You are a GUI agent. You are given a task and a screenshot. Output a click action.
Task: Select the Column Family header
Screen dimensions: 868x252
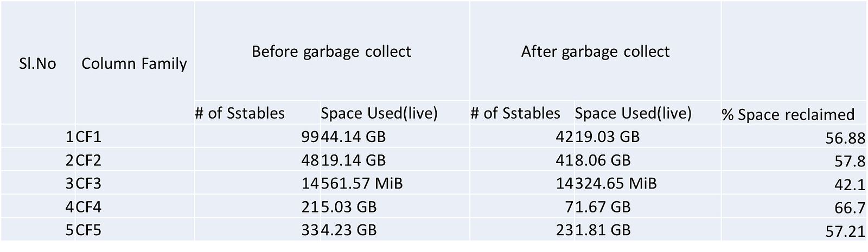pyautogui.click(x=134, y=64)
